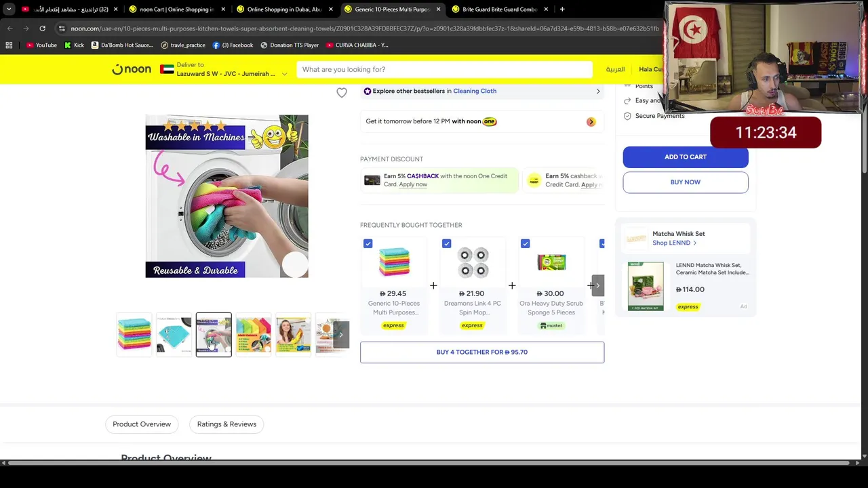The image size is (868, 488).
Task: Select the stacked colorful towels thumbnail
Action: point(134,335)
